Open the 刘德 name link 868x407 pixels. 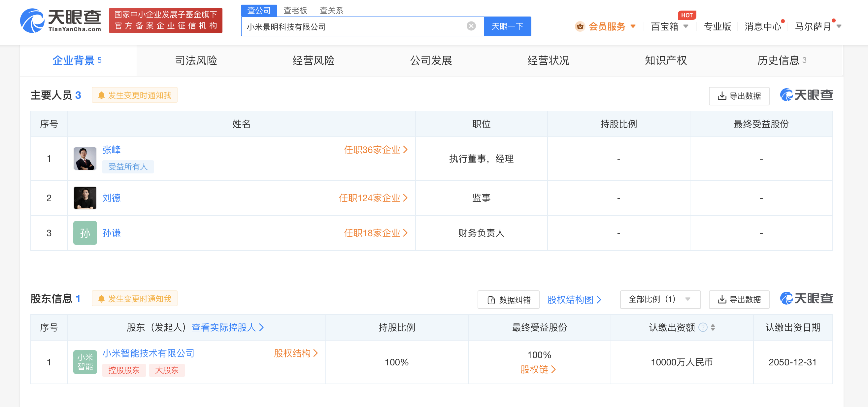coord(112,198)
